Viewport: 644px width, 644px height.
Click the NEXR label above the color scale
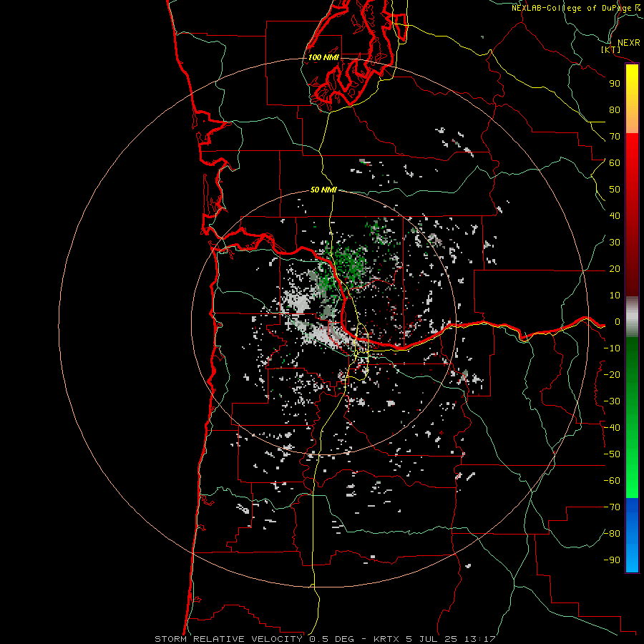coord(629,43)
